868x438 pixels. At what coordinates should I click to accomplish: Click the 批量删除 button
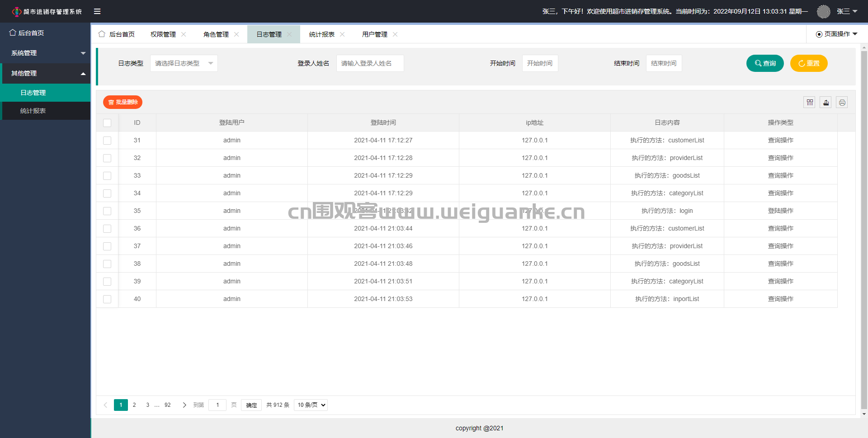[123, 102]
